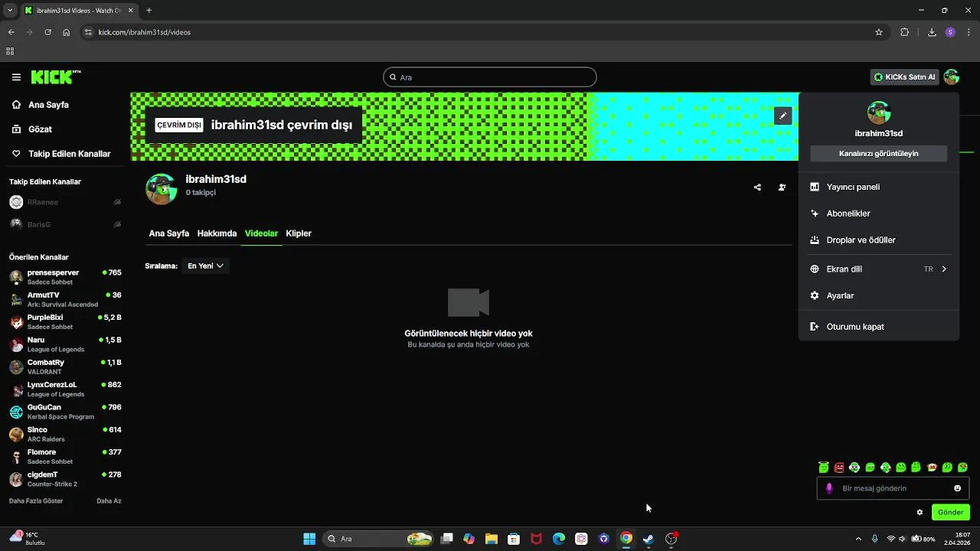This screenshot has width=980, height=551.
Task: Click the share channel icon
Action: click(757, 187)
